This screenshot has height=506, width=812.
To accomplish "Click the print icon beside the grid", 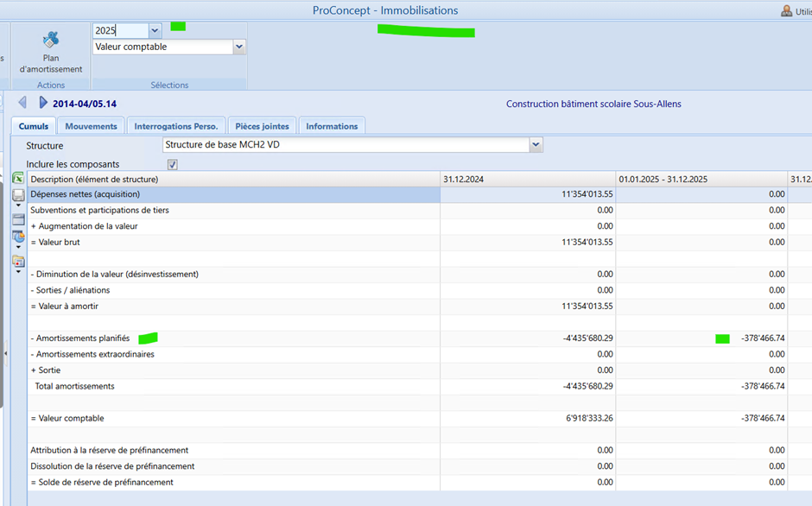I will 18,195.
